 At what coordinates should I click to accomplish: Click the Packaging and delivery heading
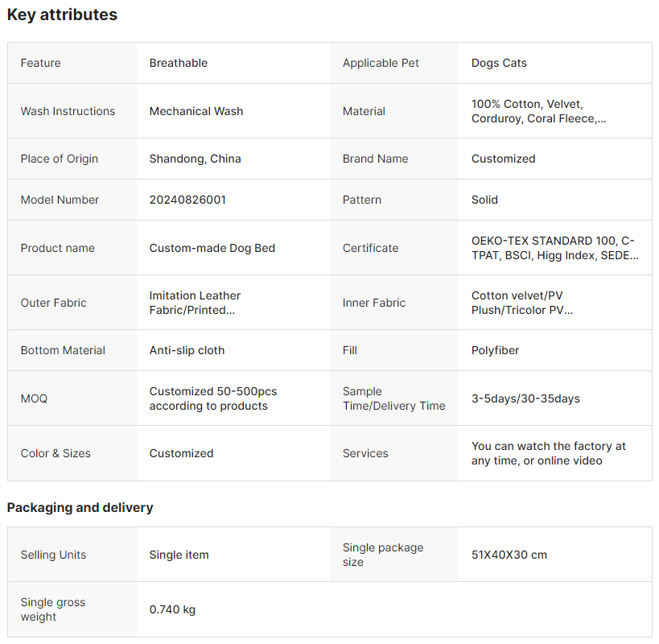[80, 507]
